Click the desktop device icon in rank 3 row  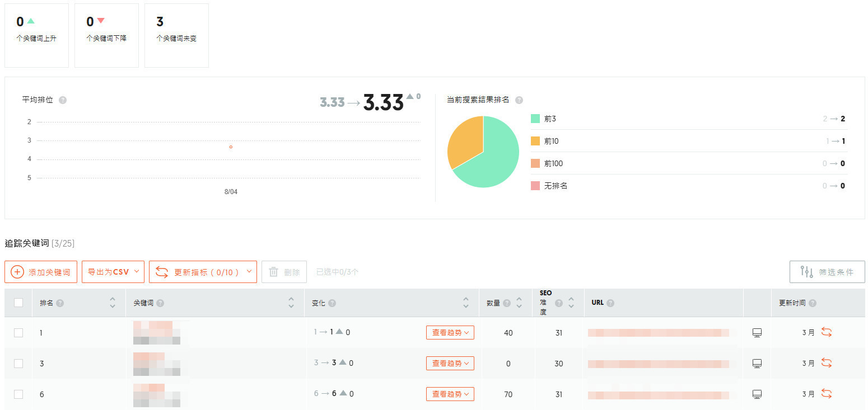point(757,364)
